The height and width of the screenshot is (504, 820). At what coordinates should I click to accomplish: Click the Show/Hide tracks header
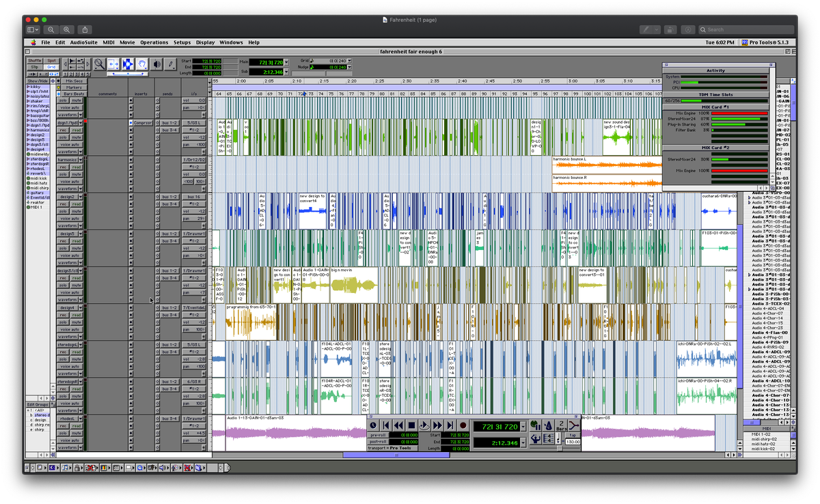click(38, 81)
